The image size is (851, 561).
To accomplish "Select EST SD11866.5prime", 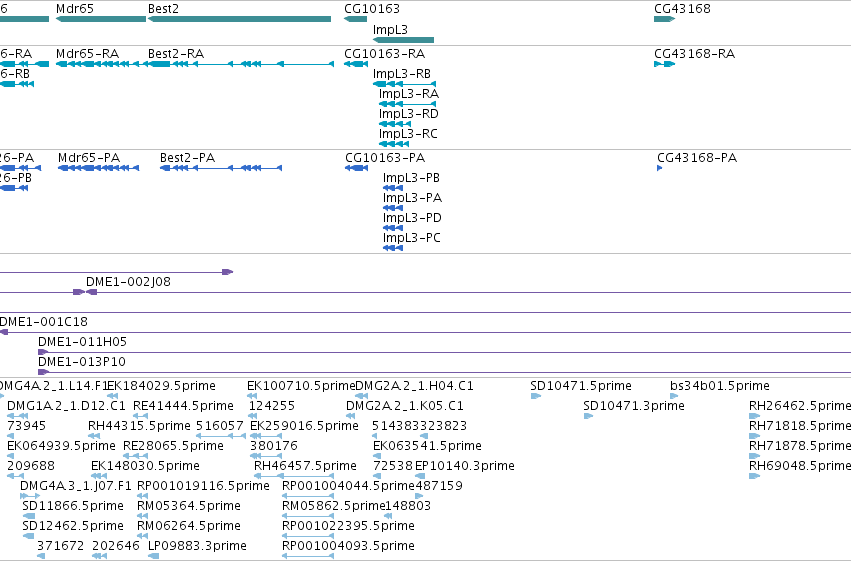I will pos(29,517).
